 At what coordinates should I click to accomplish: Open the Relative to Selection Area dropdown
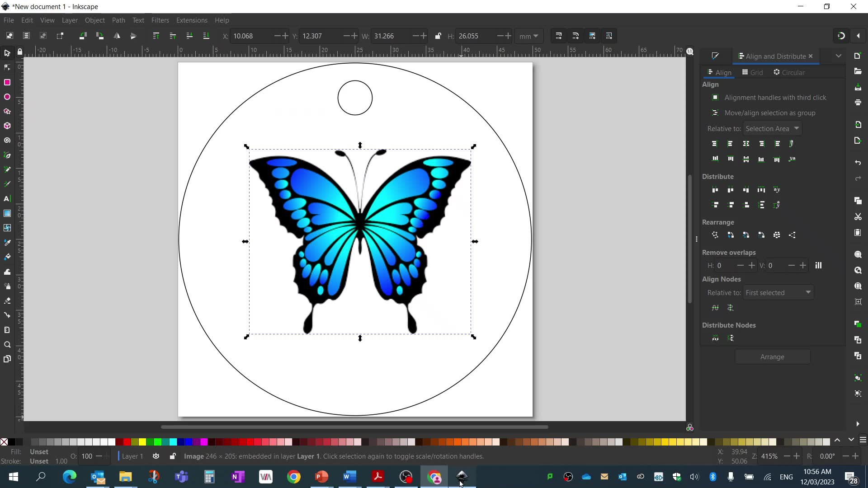coord(773,129)
